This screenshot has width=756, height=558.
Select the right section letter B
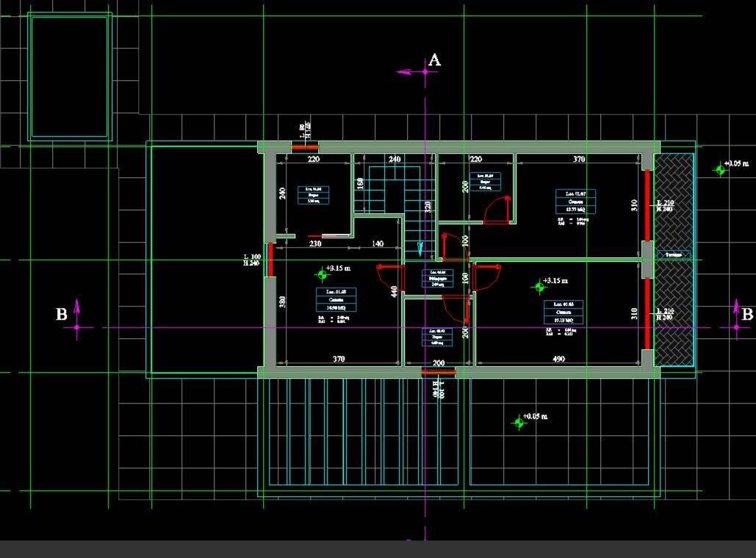[x=747, y=315]
